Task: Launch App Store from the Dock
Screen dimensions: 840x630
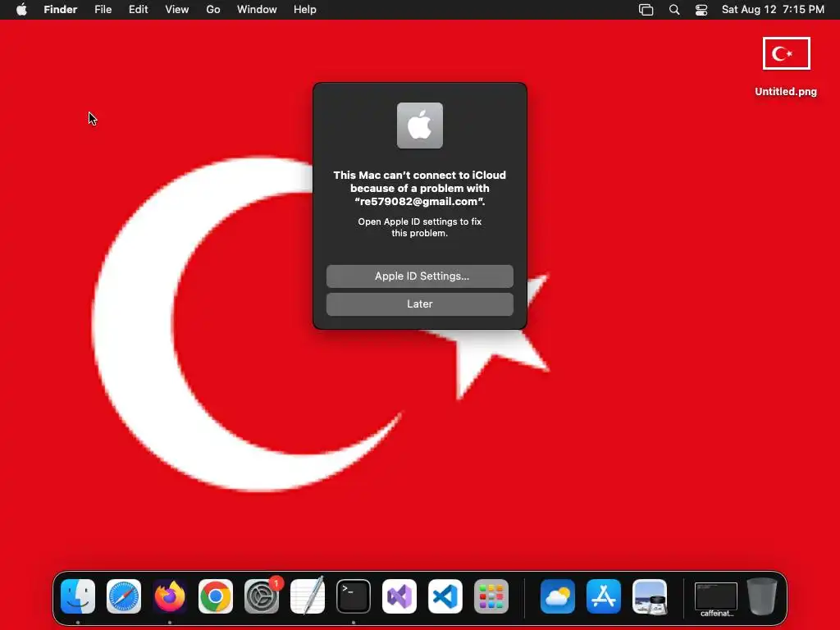Action: click(604, 596)
